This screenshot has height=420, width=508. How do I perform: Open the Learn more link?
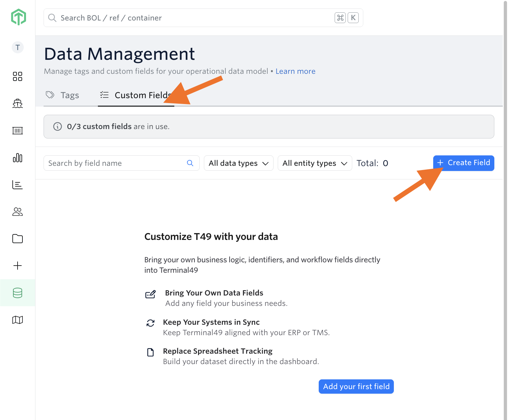click(295, 71)
